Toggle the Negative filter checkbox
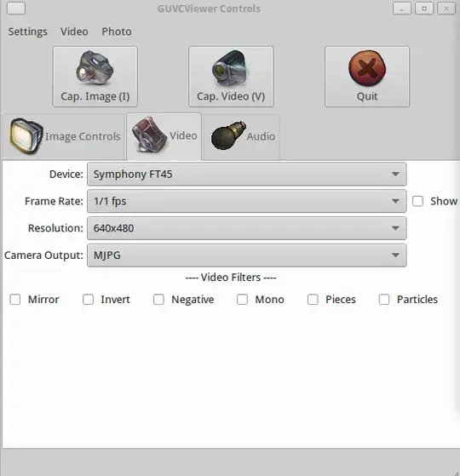 click(x=158, y=300)
